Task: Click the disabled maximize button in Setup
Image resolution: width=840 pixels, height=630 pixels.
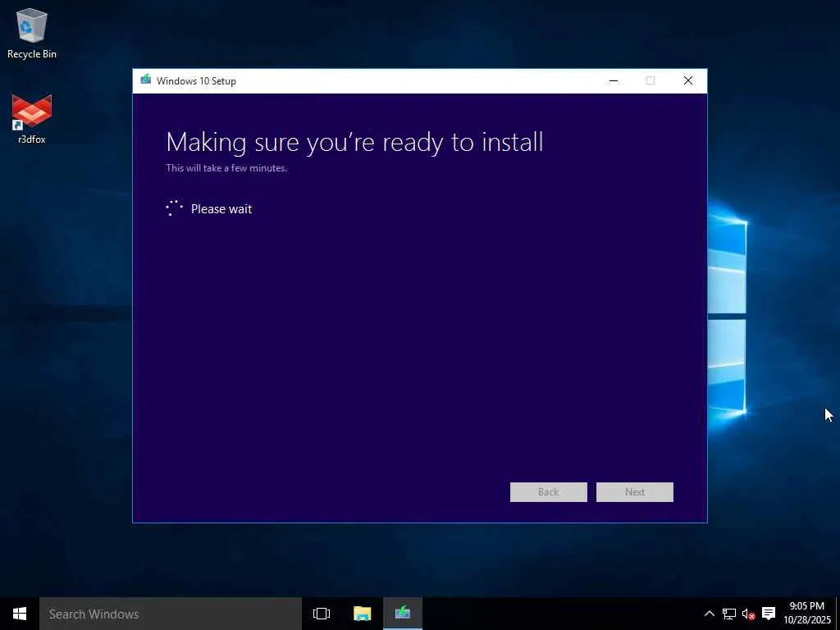Action: click(x=651, y=81)
